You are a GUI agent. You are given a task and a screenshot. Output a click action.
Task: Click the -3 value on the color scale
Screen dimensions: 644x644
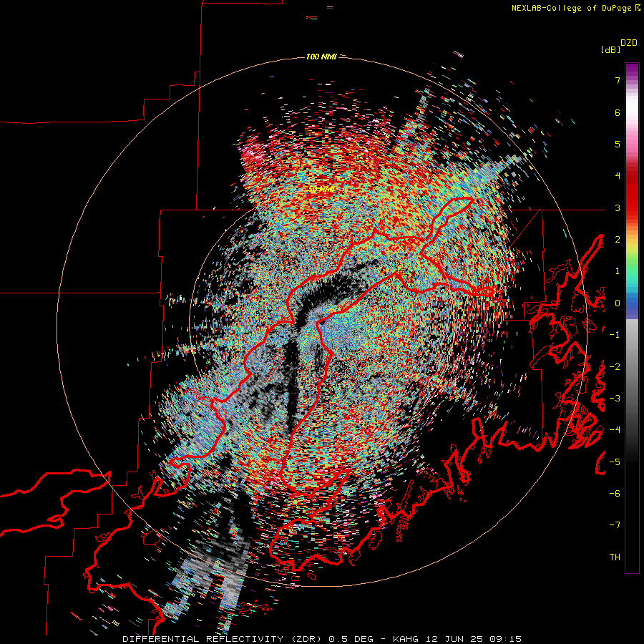click(615, 399)
